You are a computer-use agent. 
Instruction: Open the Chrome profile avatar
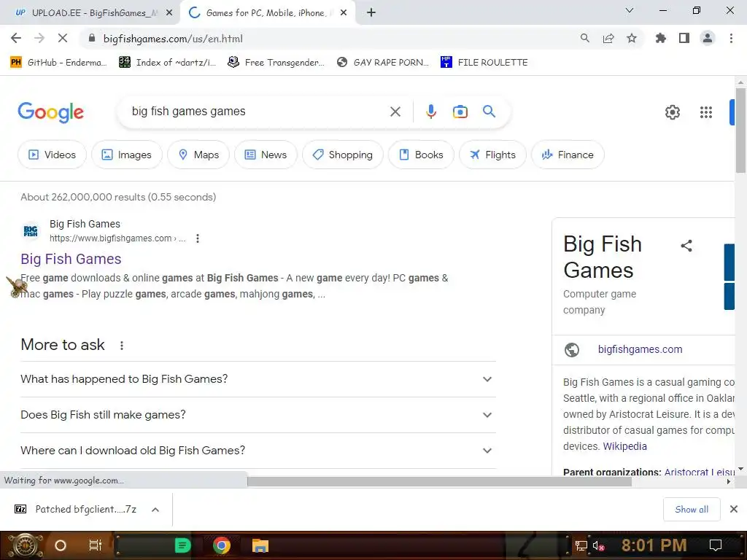pyautogui.click(x=708, y=38)
